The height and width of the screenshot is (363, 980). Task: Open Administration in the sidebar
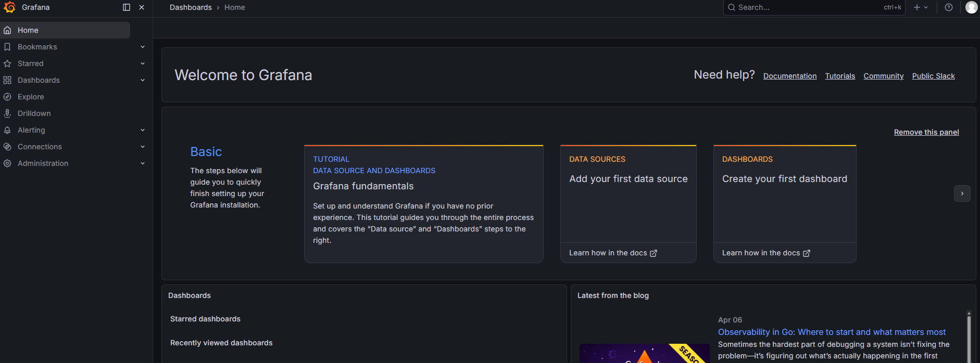pos(43,163)
